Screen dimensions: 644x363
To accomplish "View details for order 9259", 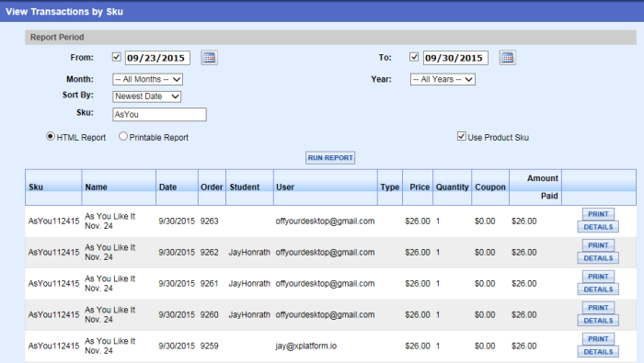I will [x=598, y=352].
